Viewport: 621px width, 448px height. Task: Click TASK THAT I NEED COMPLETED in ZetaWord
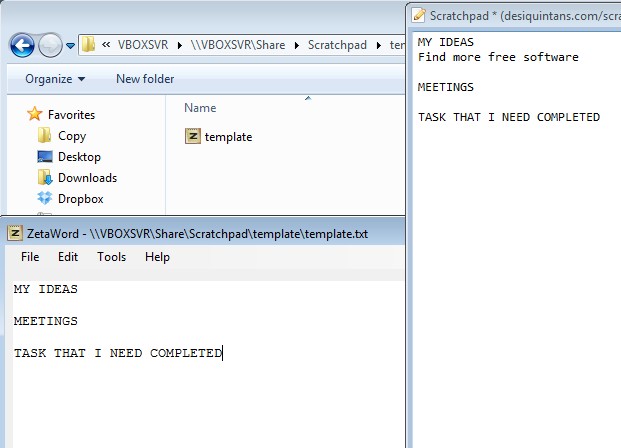tap(118, 353)
